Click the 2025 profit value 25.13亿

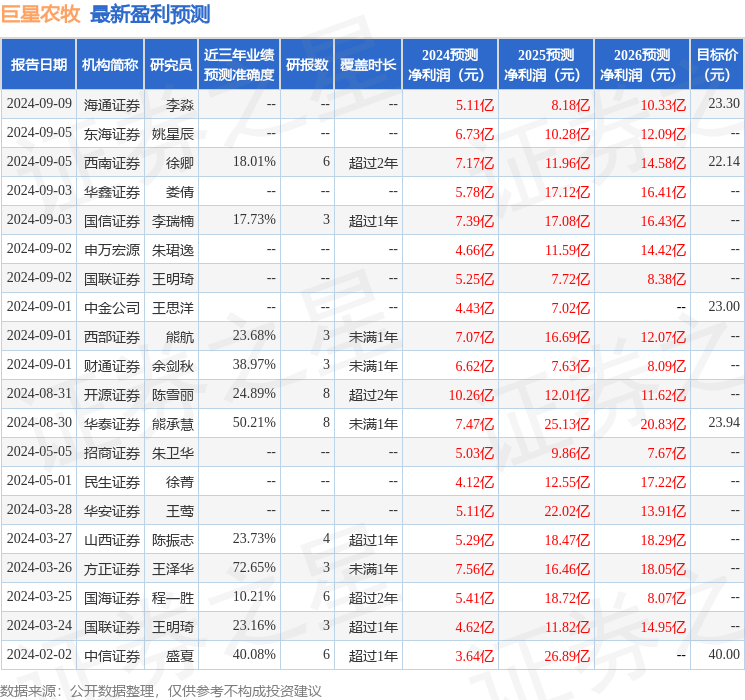tap(567, 424)
